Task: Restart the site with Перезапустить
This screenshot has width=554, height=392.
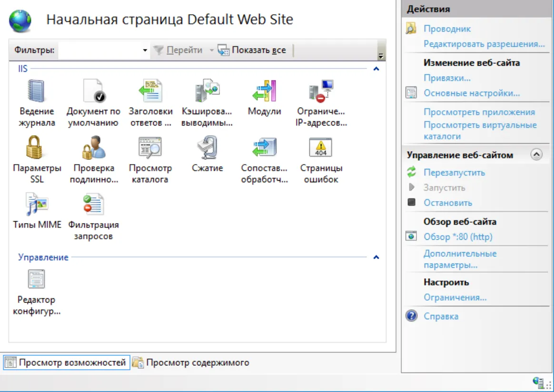Action: [455, 172]
